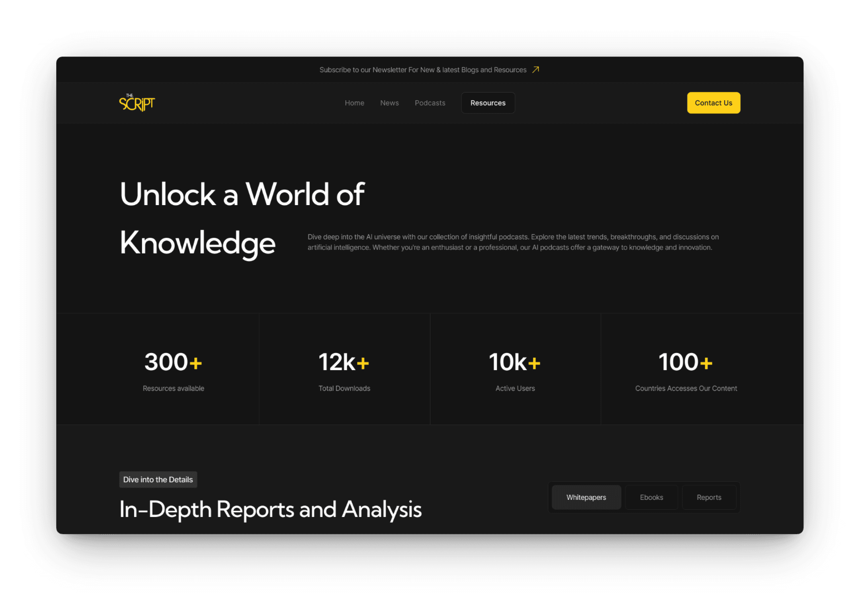868x610 pixels.
Task: Click the Total Downloads label
Action: pyautogui.click(x=344, y=388)
